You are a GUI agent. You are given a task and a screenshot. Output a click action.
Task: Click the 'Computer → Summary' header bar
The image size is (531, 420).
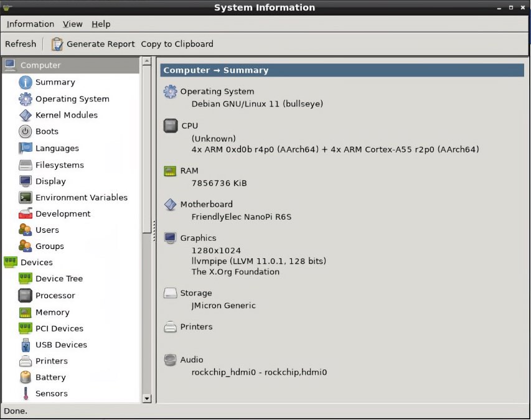pyautogui.click(x=342, y=70)
